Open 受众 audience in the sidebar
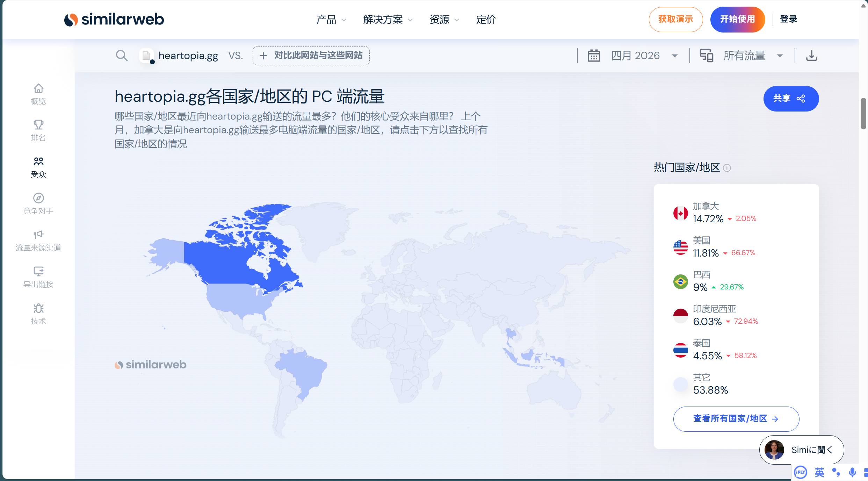The width and height of the screenshot is (868, 481). point(38,167)
